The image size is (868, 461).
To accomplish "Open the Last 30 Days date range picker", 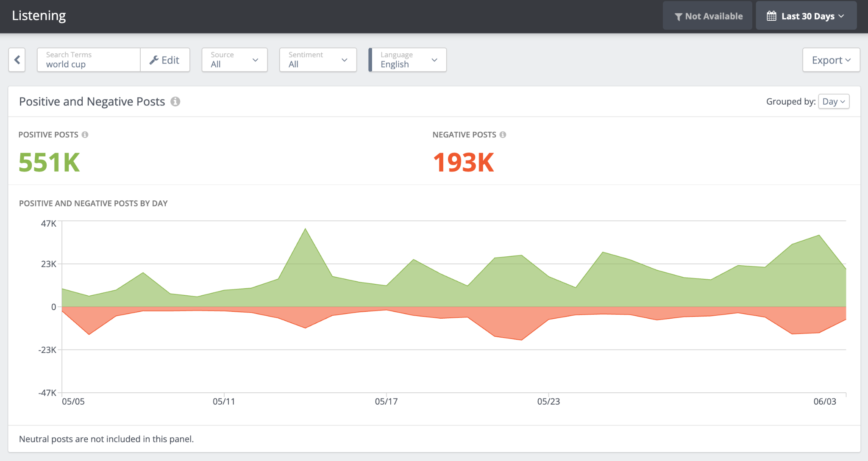I will point(806,16).
